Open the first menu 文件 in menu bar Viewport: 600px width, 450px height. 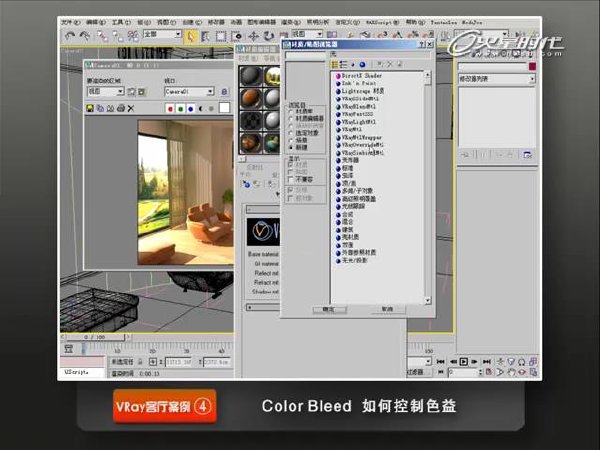click(x=71, y=23)
